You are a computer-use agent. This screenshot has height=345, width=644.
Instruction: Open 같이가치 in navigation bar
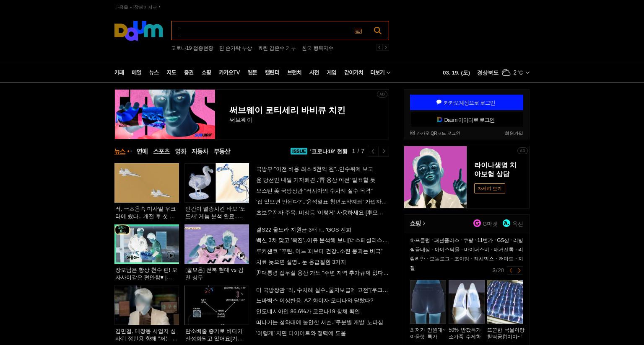(x=354, y=72)
